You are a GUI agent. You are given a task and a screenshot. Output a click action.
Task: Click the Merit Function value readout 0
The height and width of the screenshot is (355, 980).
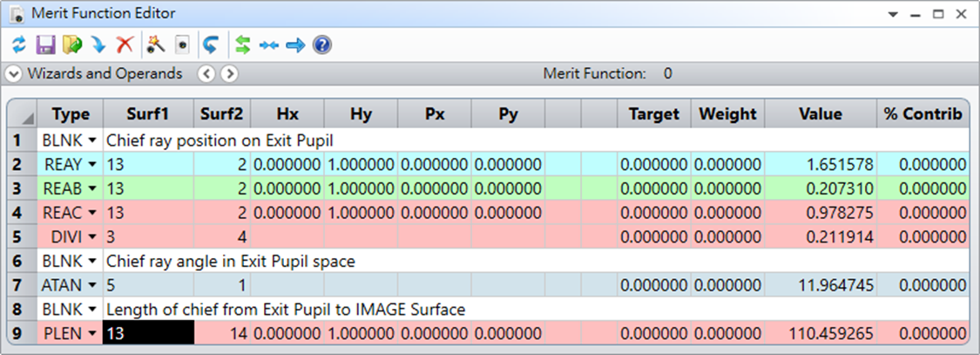coord(667,74)
